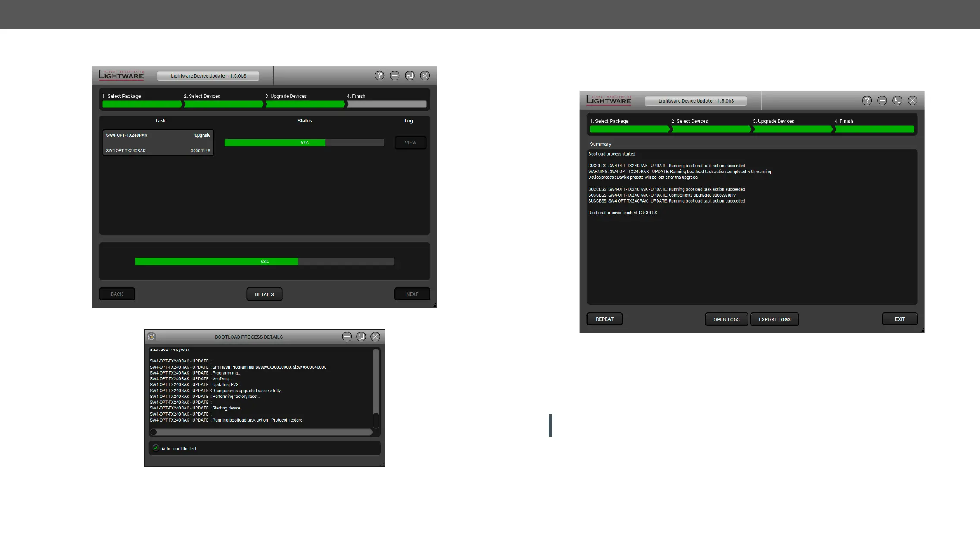Click the right window title Lightware Device Updater - 1.5.0b8
Screen dimensions: 980x550
pos(696,101)
